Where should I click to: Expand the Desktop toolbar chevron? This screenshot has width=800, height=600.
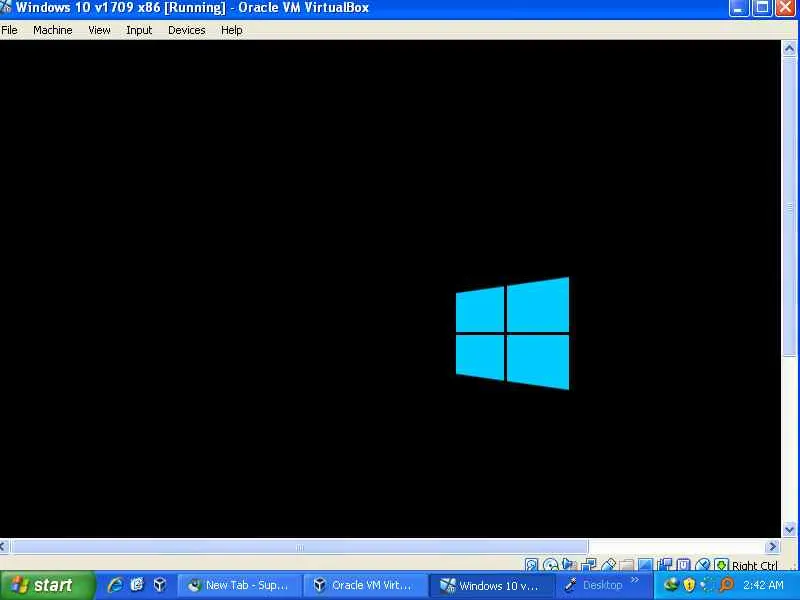point(635,580)
